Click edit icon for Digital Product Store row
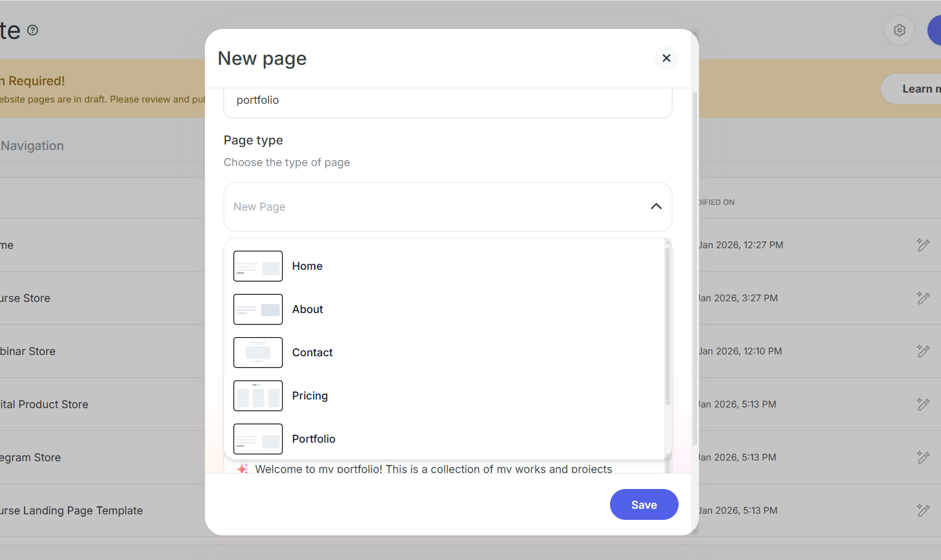 (x=923, y=404)
